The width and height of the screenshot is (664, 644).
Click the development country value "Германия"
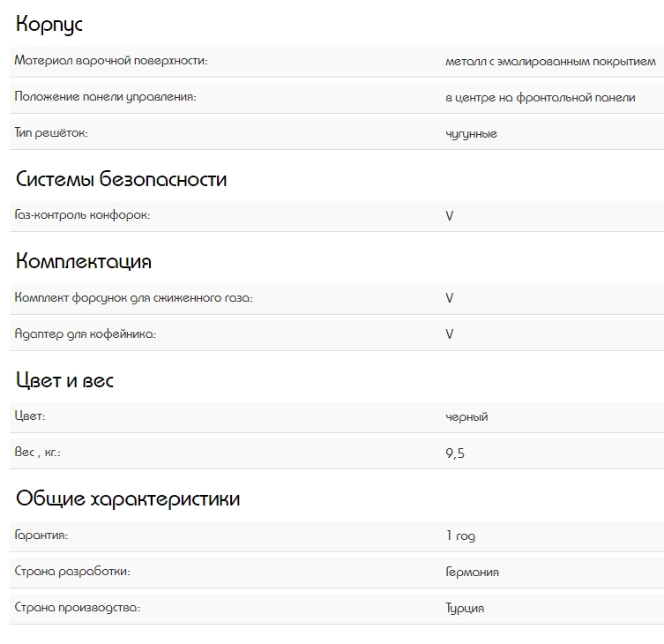click(x=473, y=572)
